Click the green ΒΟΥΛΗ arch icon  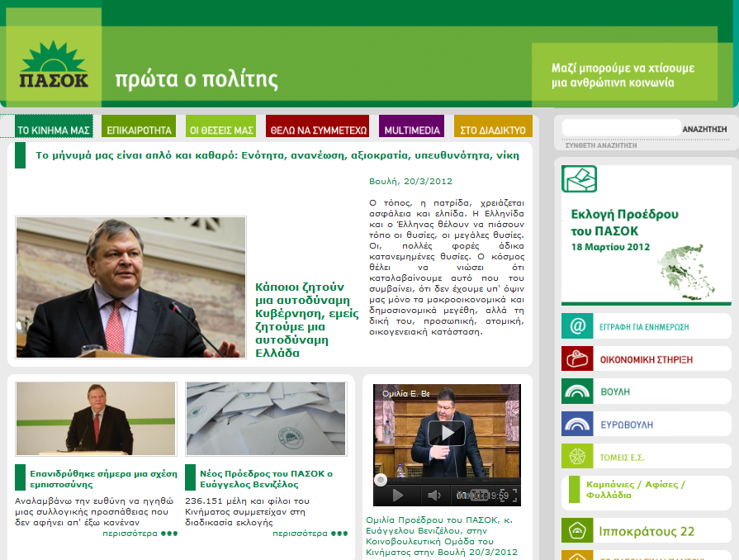(577, 392)
